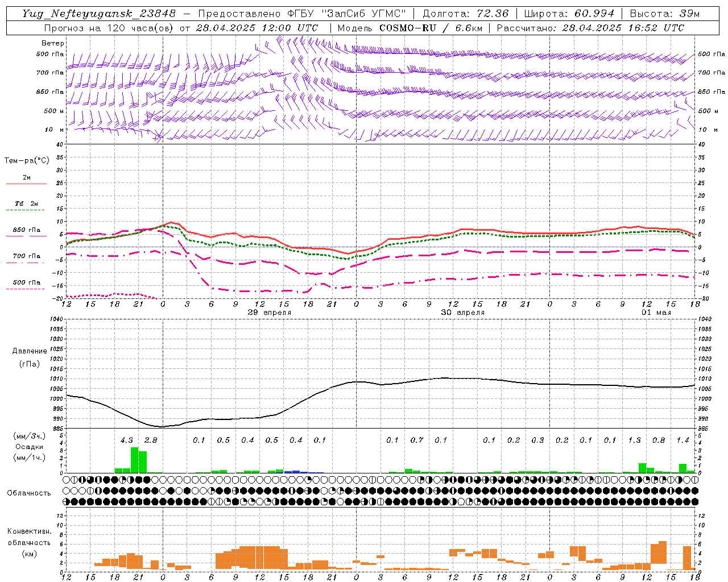The width and height of the screenshot is (728, 582).
Task: Click the station title Yug_Nefteyugansk_23848
Action: [99, 14]
